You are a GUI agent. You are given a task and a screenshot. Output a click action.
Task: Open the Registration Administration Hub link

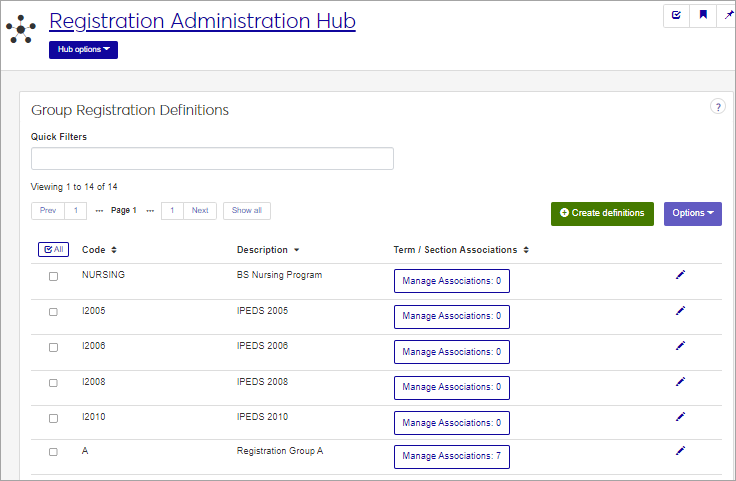[202, 21]
